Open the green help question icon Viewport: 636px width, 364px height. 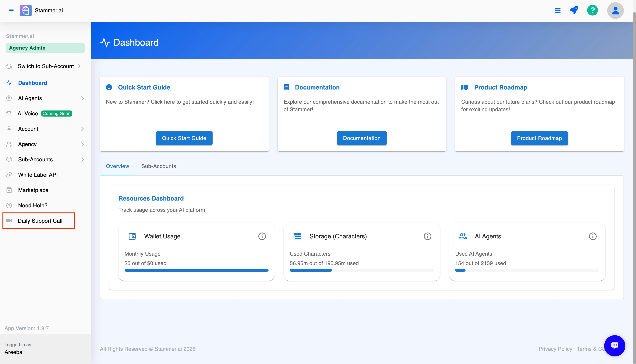tap(592, 11)
